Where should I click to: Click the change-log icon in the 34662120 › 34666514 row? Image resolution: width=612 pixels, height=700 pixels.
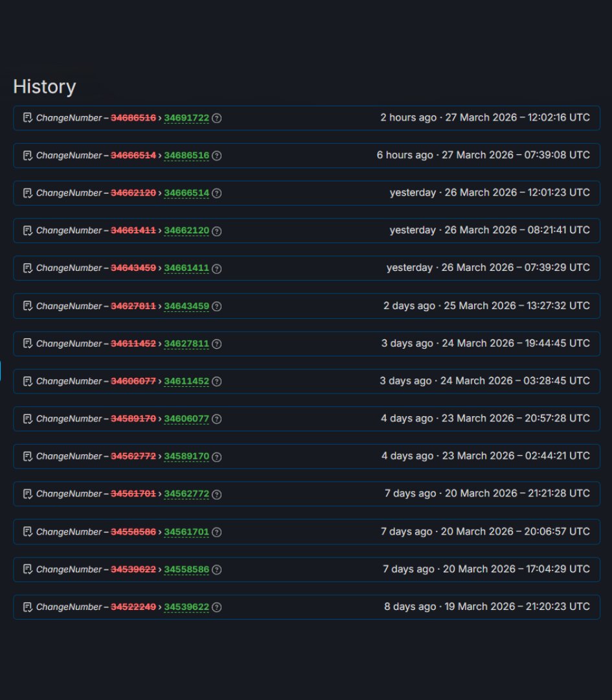(x=28, y=193)
